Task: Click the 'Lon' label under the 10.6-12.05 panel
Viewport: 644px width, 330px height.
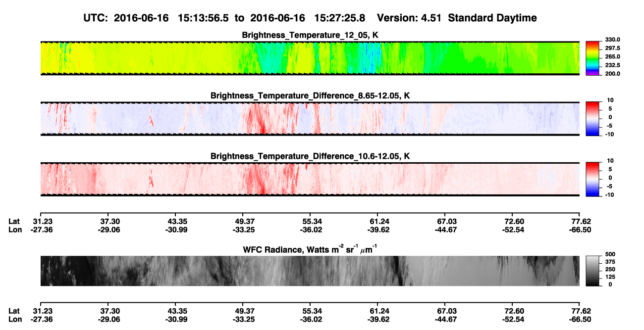Action: tap(15, 230)
